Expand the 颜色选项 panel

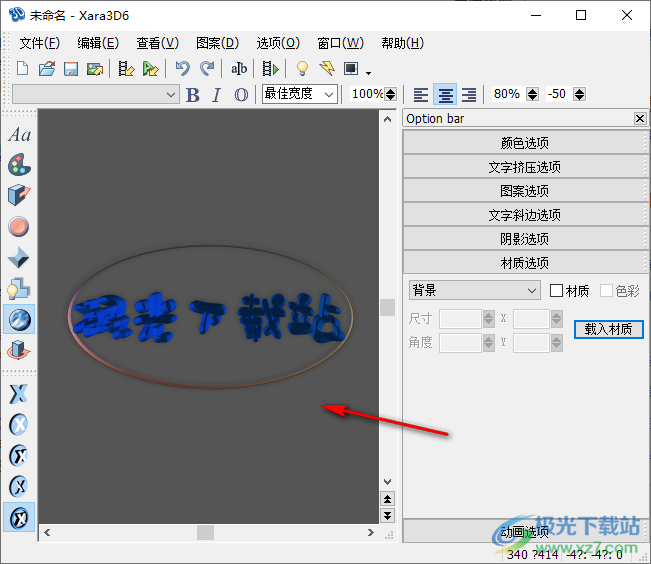pos(525,143)
